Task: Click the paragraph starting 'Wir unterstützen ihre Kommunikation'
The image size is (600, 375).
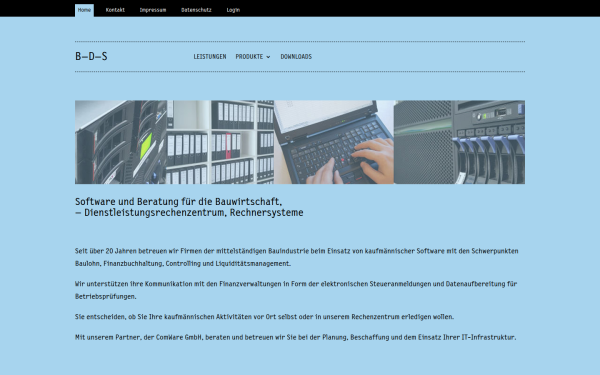Action: pyautogui.click(x=296, y=290)
